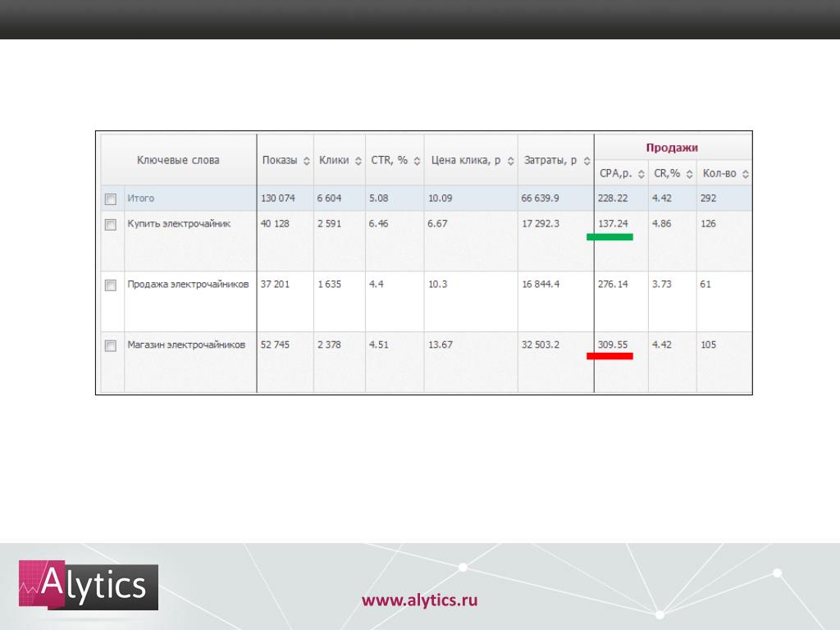Click impressions value 37 201
The width and height of the screenshot is (840, 630).
(275, 284)
